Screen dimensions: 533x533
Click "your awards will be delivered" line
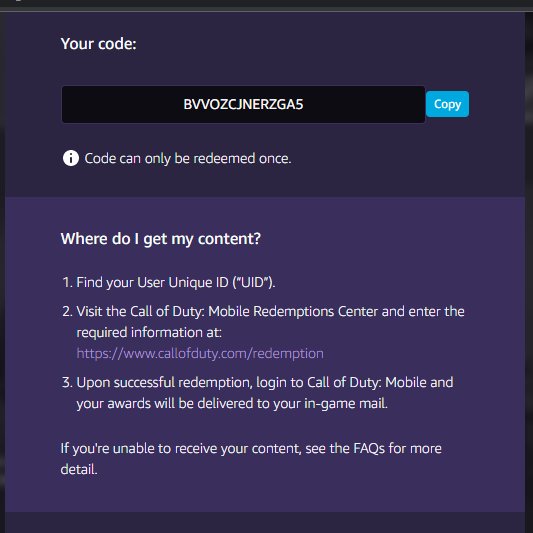(232, 403)
